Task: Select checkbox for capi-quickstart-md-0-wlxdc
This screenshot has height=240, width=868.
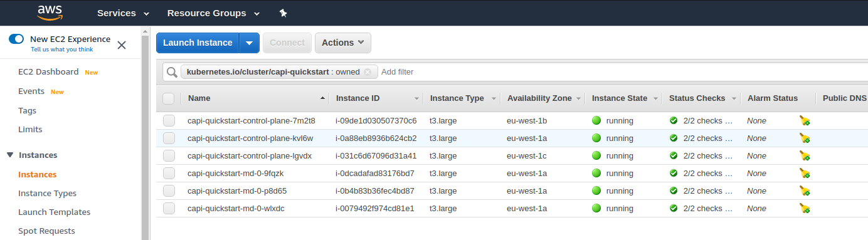Action: 169,209
